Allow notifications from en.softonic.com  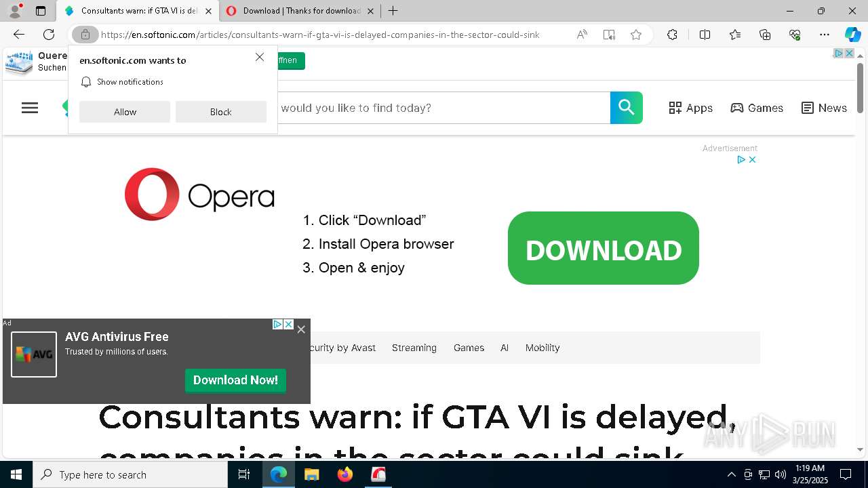point(125,112)
